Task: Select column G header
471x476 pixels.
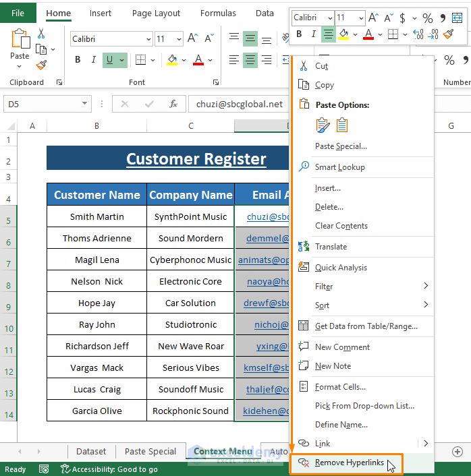Action: [x=451, y=125]
